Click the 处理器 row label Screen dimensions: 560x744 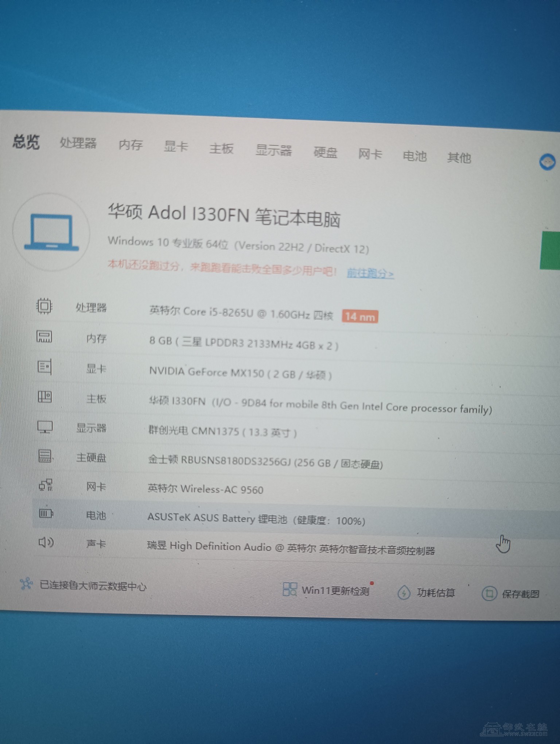pos(91,307)
